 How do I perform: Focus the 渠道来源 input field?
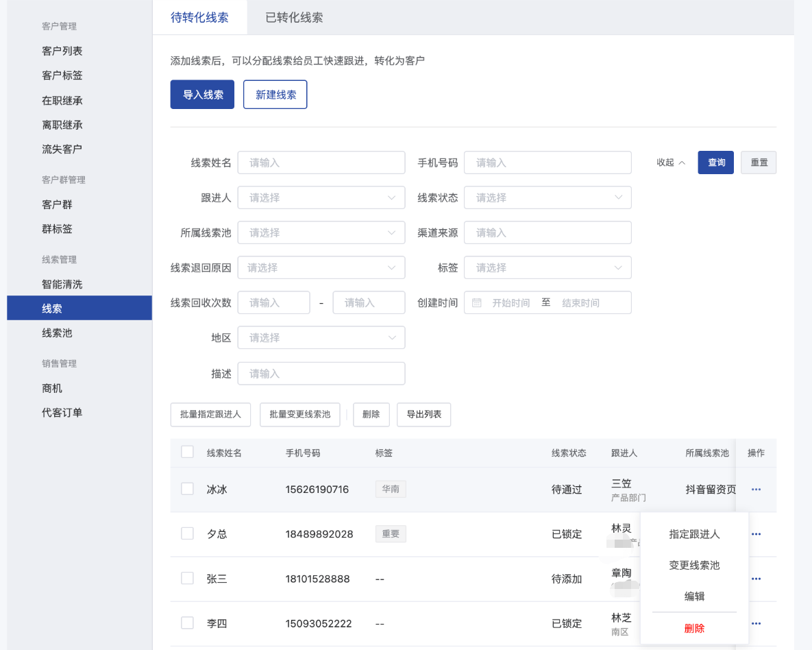[x=548, y=232]
